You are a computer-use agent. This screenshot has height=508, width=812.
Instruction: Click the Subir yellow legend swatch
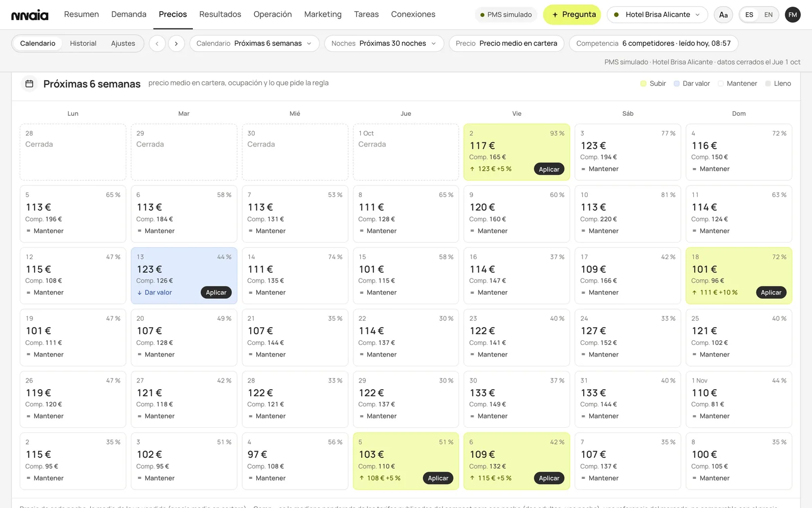point(644,84)
